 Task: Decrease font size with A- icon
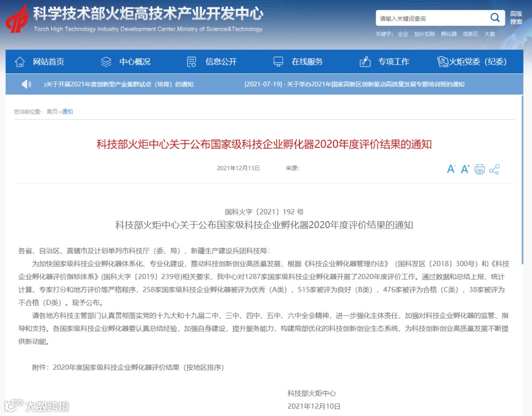click(451, 169)
